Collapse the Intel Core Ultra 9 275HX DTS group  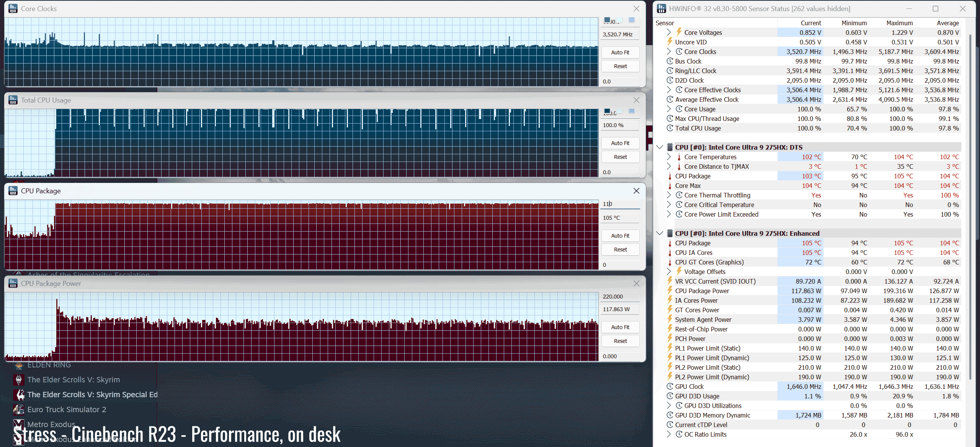coord(659,147)
